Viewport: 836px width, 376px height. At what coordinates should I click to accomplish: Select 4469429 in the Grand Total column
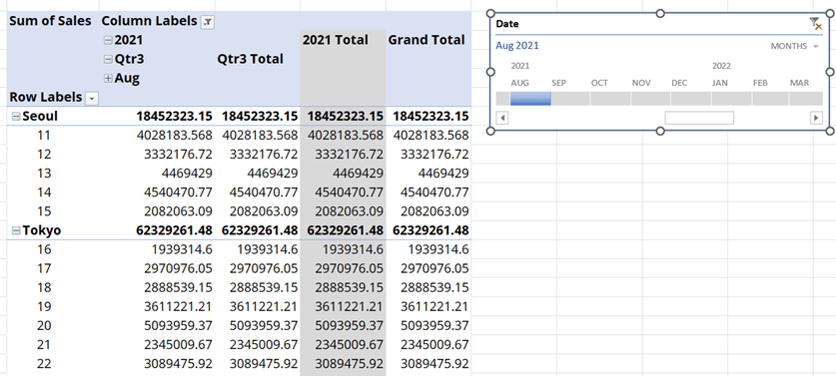444,173
